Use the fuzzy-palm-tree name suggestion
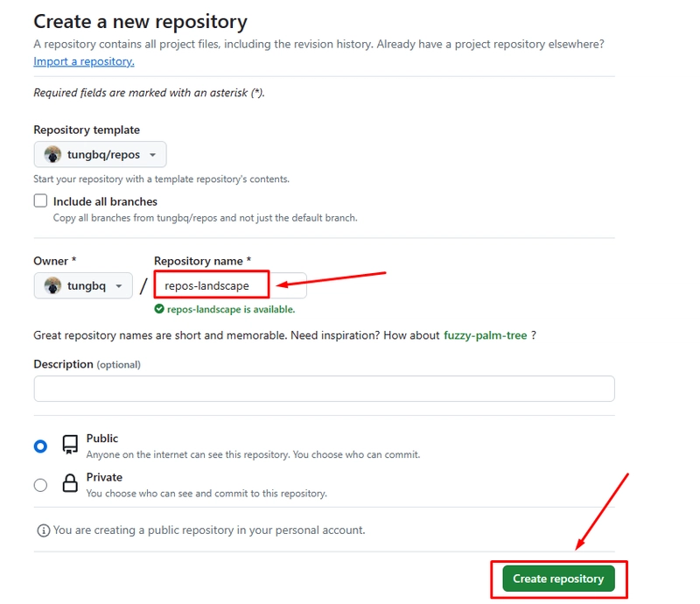The width and height of the screenshot is (700, 604). point(486,335)
